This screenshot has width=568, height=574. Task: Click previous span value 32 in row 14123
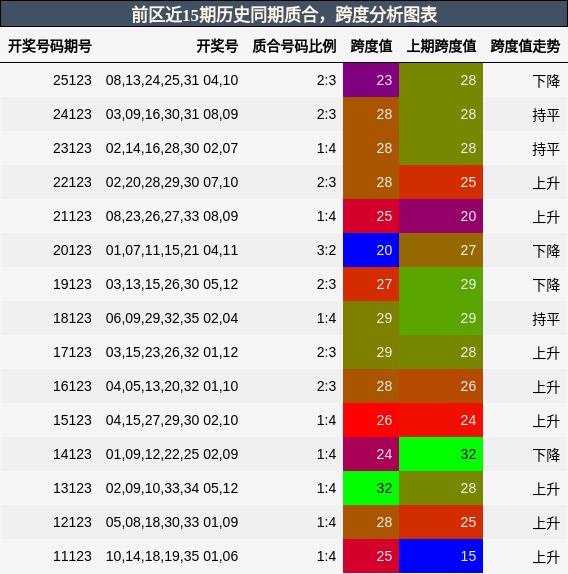click(x=441, y=454)
